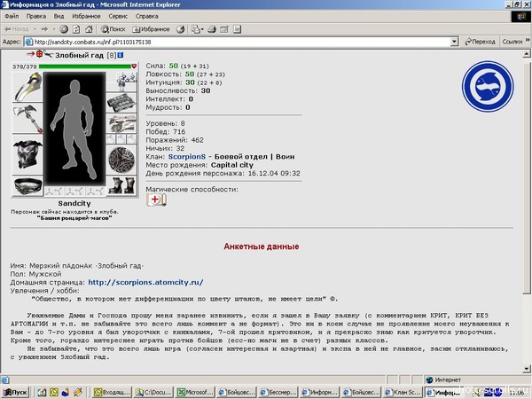
Task: Click the Edit page toolbar icon
Action: coord(224,29)
